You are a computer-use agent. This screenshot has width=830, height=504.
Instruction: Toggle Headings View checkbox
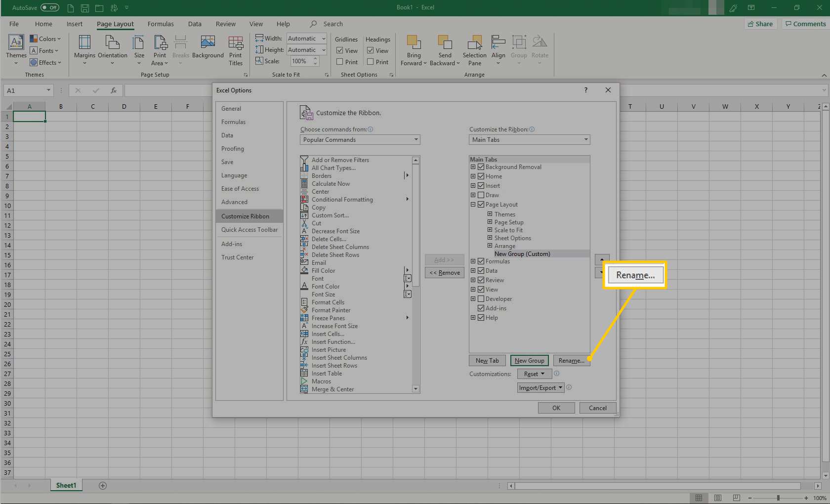tap(371, 50)
